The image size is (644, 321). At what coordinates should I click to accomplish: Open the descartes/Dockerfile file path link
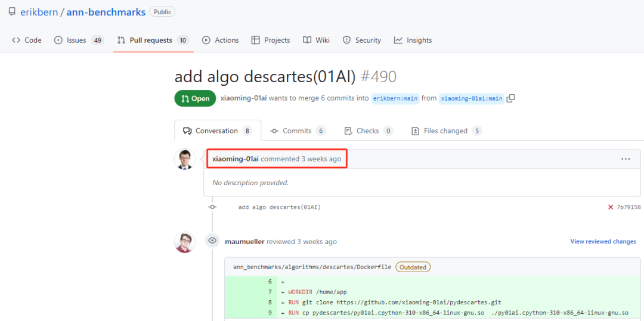(x=312, y=267)
